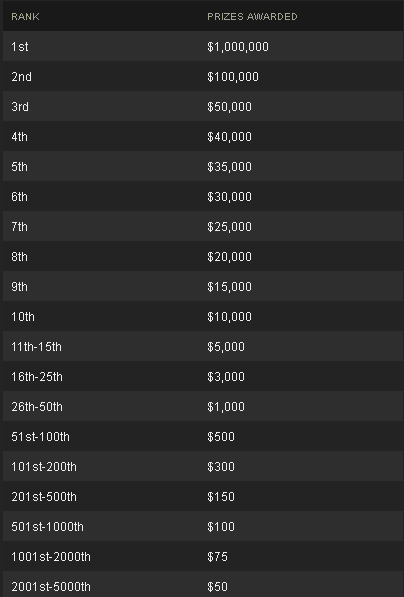404x597 pixels.
Task: Click the 51st-100th rank range
Action: click(x=40, y=437)
